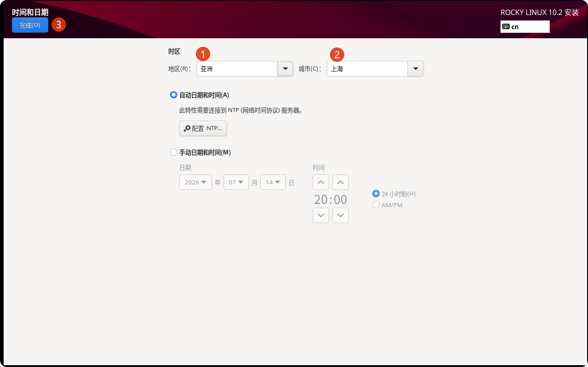The height and width of the screenshot is (367, 588).
Task: Click the ROCKY LINUX 10.2 安装 title
Action: (540, 13)
